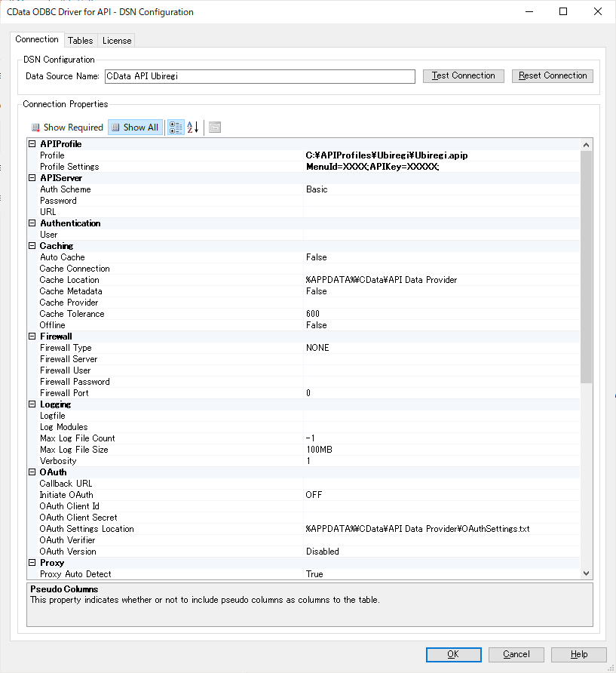This screenshot has width=616, height=673.
Task: Click the Password property row
Action: pos(303,201)
